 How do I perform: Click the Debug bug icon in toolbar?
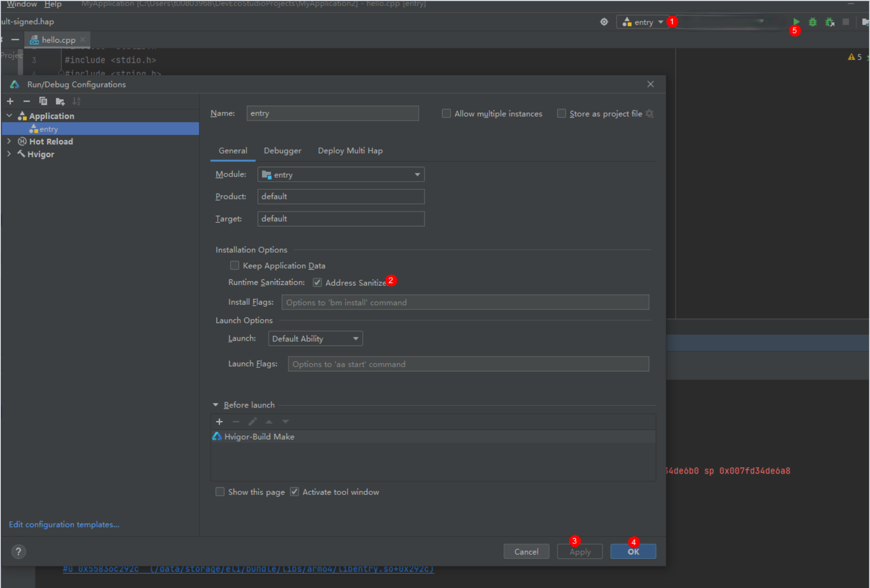click(813, 22)
